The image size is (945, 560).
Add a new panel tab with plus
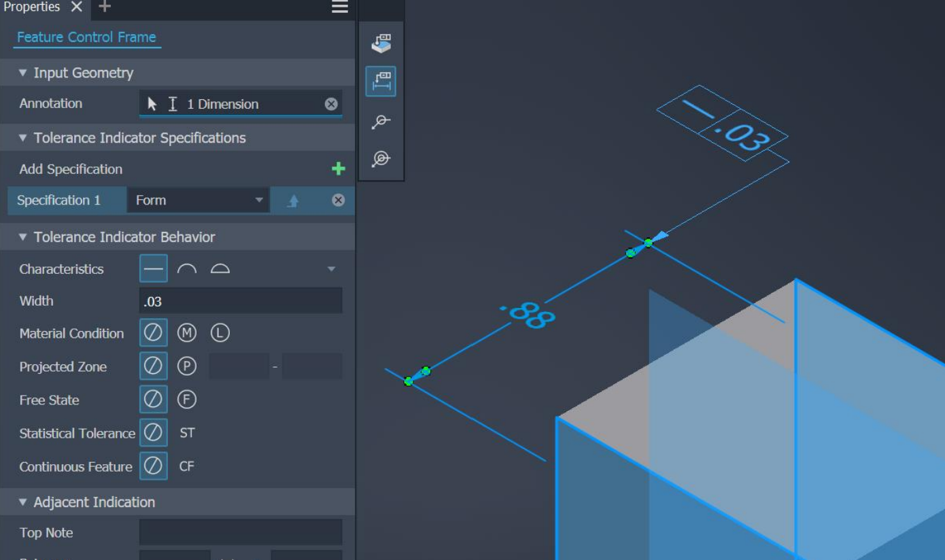tap(104, 7)
